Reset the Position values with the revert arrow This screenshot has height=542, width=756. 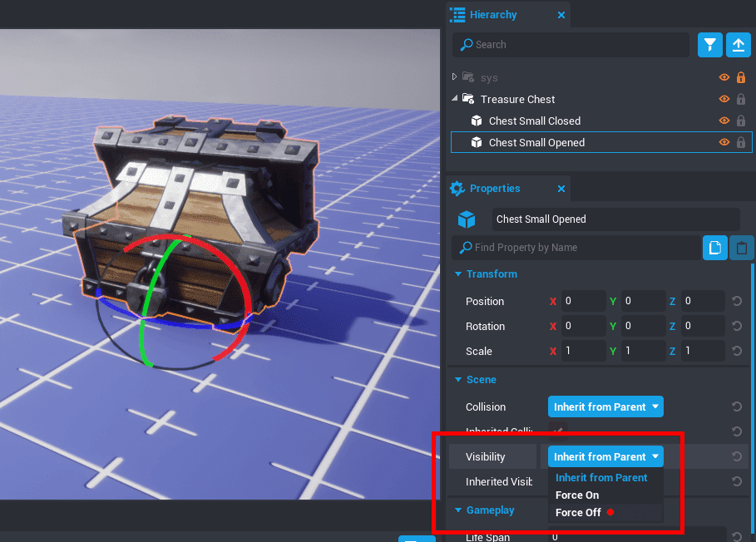[x=737, y=302]
